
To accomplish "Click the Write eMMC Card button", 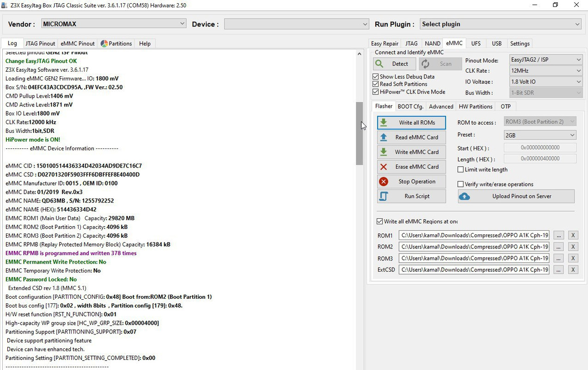I will [411, 152].
